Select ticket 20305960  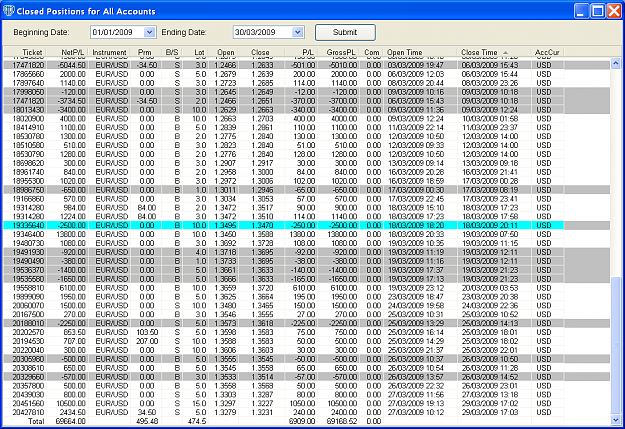click(28, 359)
